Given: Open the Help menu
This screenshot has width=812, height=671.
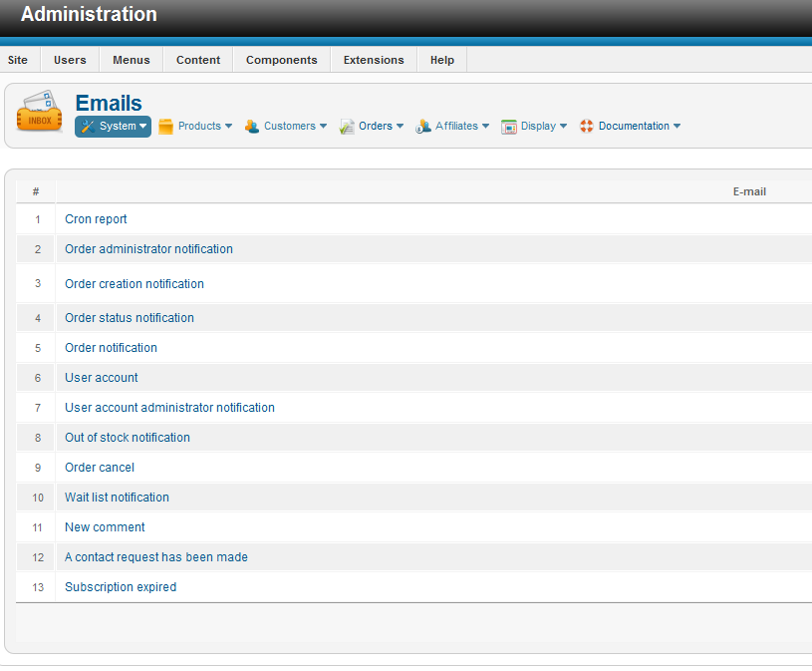Looking at the screenshot, I should coord(442,60).
